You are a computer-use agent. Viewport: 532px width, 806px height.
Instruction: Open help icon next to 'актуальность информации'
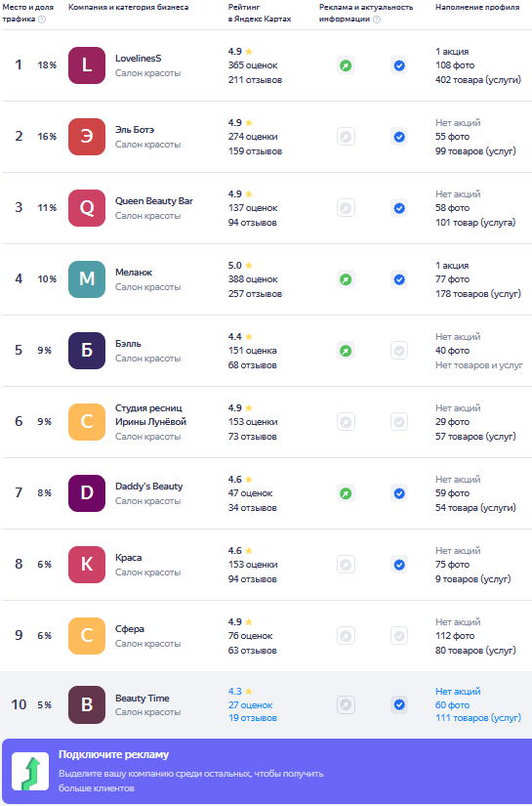pyautogui.click(x=377, y=19)
